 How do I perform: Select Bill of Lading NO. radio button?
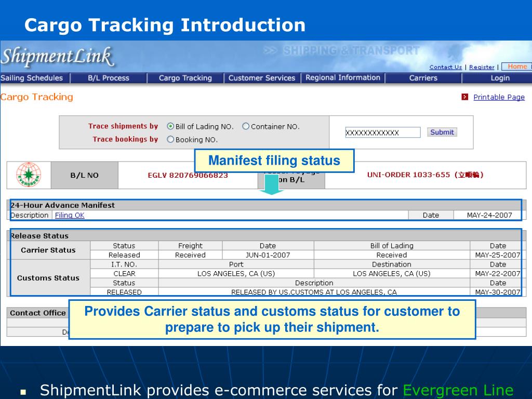click(x=170, y=126)
